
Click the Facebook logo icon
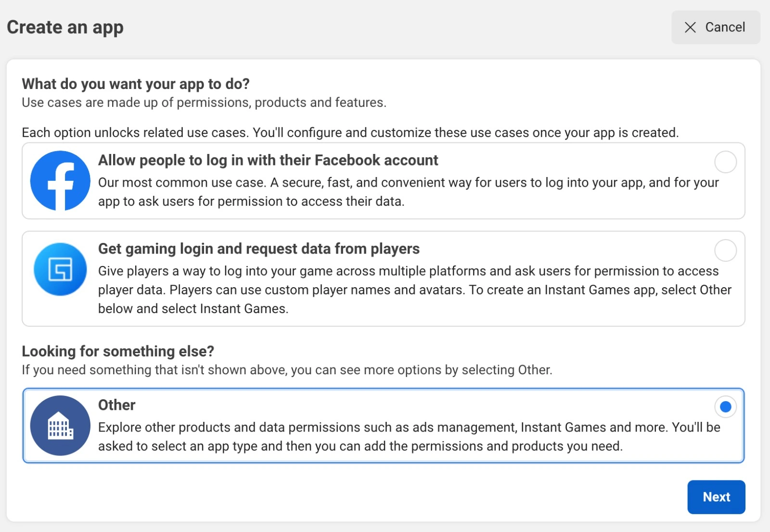[60, 181]
